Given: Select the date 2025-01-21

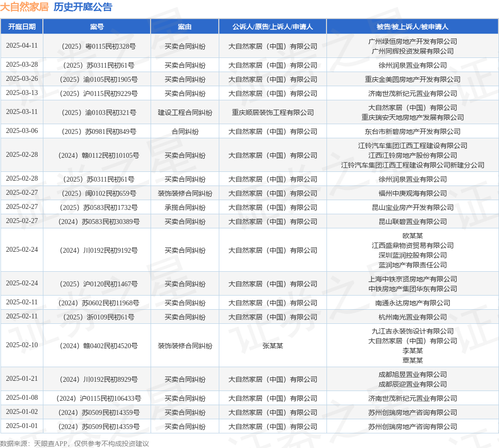Looking at the screenshot, I should (21, 379).
